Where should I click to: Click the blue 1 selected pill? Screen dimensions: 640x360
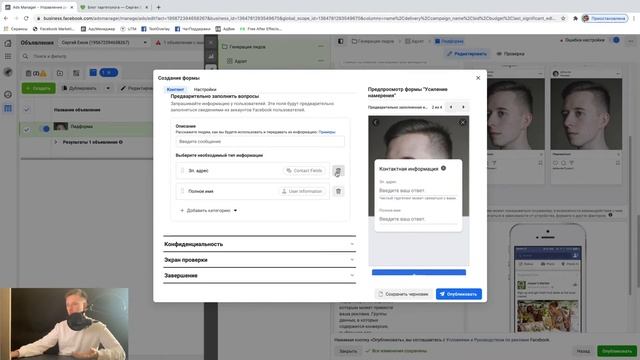(109, 73)
